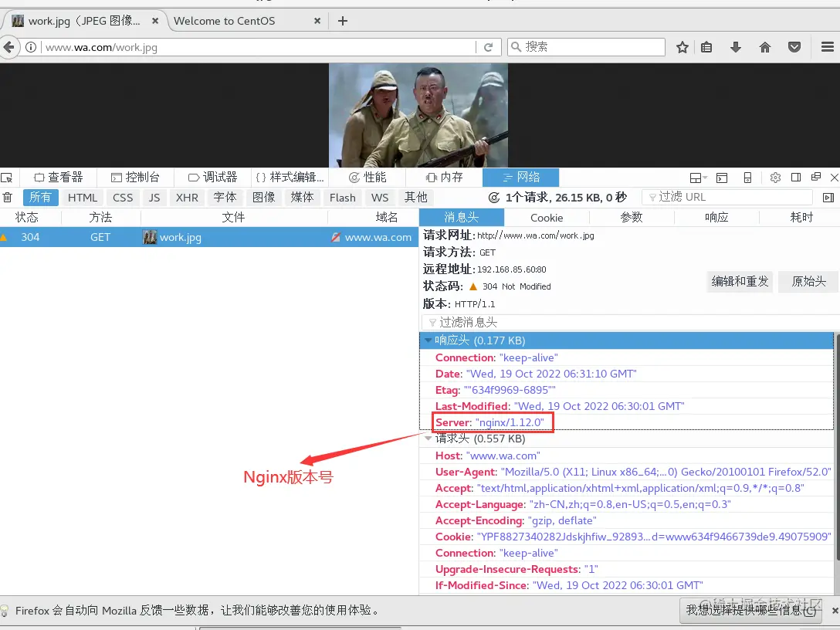Collapse the 请求头 request headers section
Image resolution: width=840 pixels, height=630 pixels.
pyautogui.click(x=428, y=439)
